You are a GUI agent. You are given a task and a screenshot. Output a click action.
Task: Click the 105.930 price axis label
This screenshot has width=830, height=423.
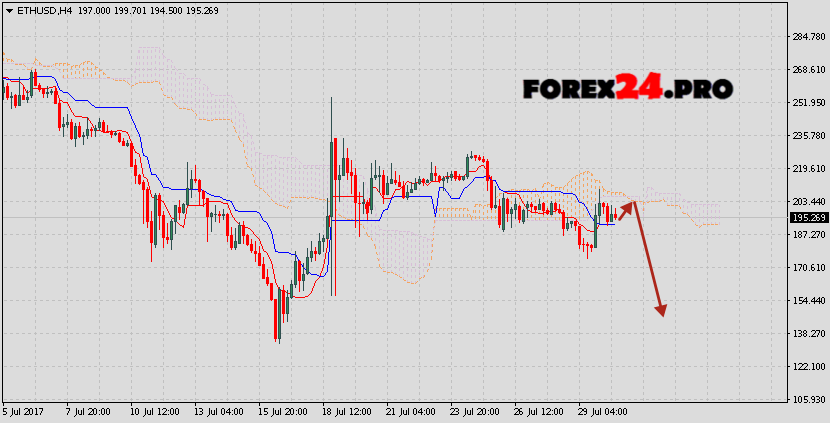click(x=807, y=400)
